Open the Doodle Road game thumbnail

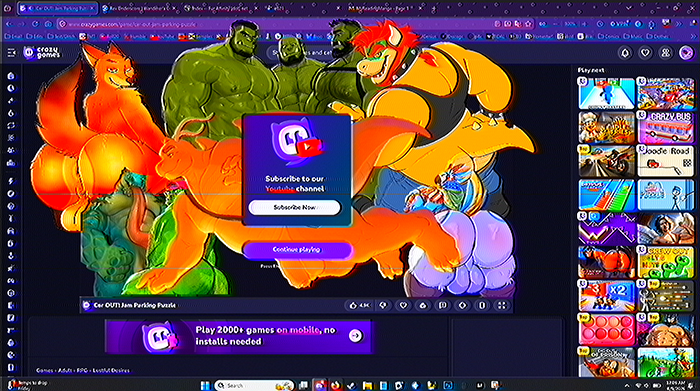pos(666,161)
